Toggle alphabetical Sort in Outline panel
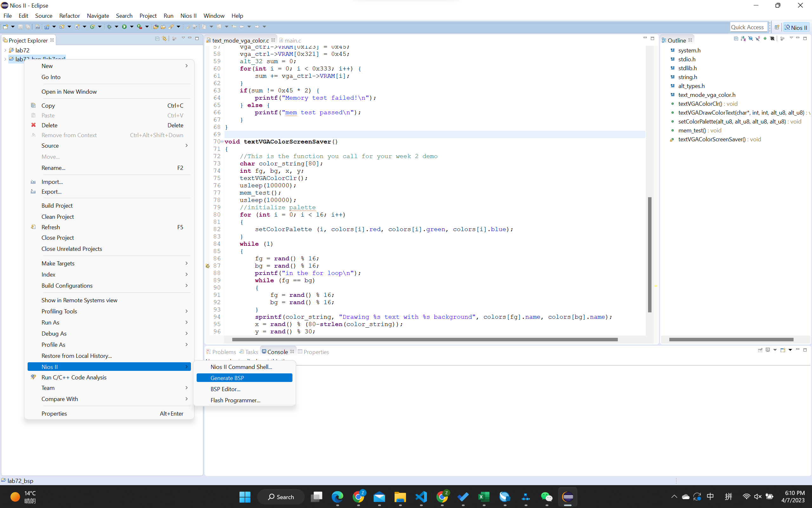The image size is (812, 508). (743, 39)
